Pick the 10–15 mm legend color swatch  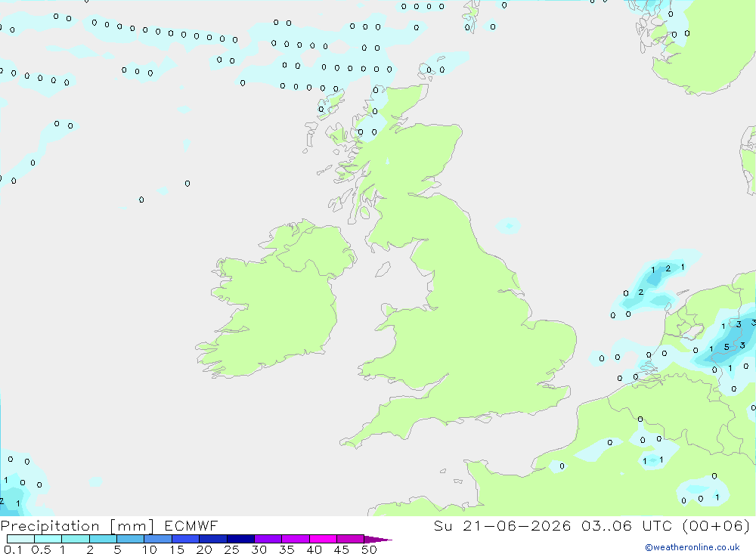coord(158,539)
